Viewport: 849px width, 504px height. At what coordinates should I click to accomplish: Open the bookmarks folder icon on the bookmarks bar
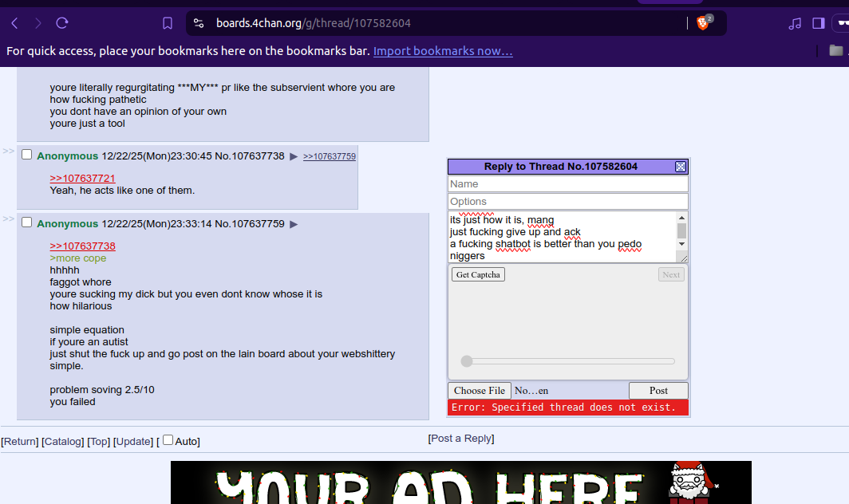point(836,50)
